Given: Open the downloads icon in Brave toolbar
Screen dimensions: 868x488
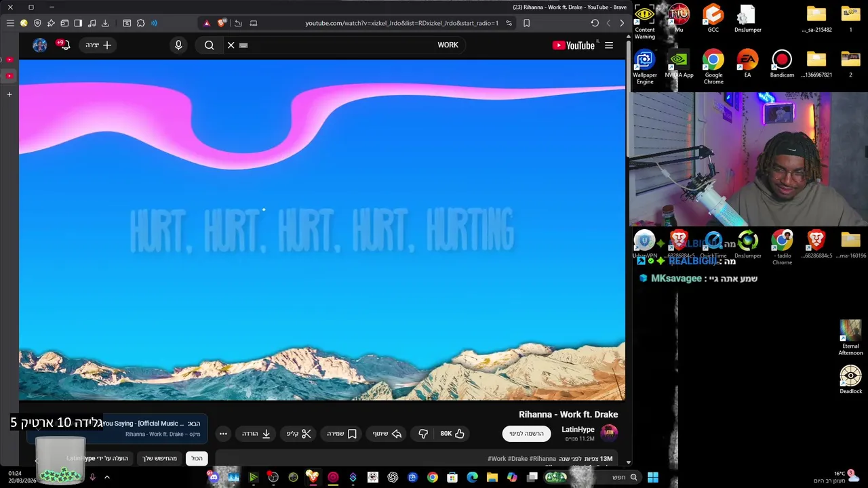Looking at the screenshot, I should coord(105,23).
